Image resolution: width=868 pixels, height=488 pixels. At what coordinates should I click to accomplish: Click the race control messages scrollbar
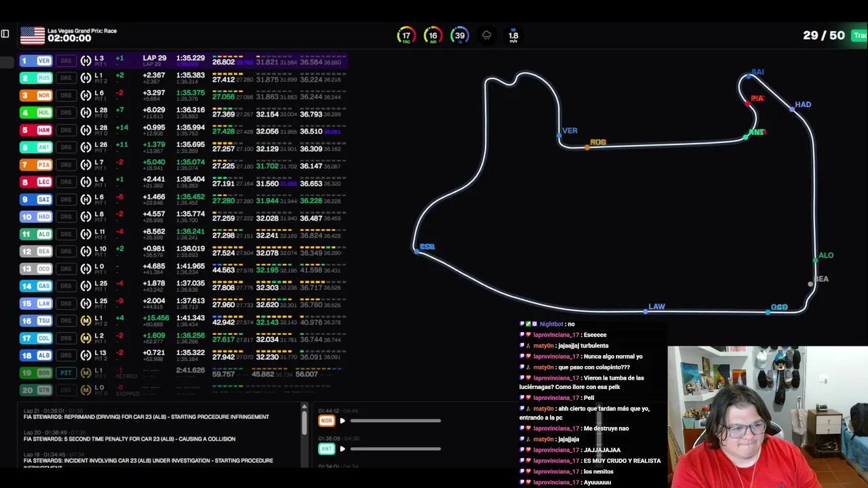304,422
